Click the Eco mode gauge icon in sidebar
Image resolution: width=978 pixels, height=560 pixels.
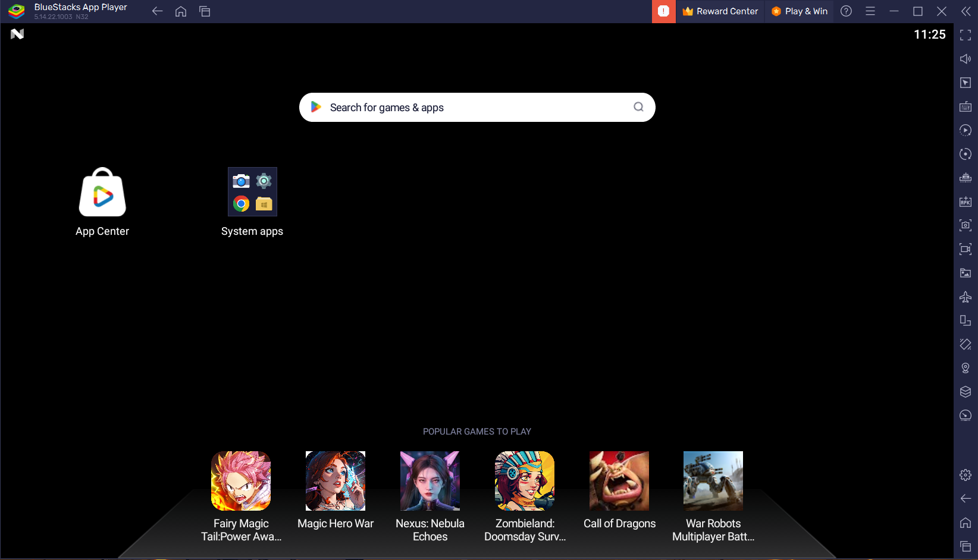[966, 416]
